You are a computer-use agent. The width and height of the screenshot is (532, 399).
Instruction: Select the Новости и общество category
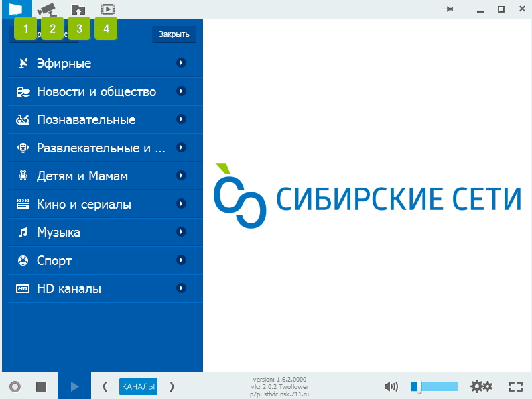coord(106,91)
